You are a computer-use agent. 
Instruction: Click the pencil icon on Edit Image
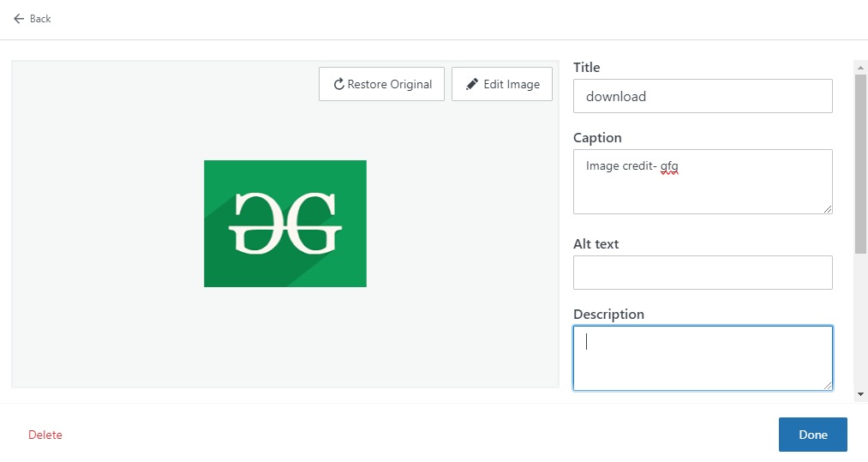coord(472,85)
